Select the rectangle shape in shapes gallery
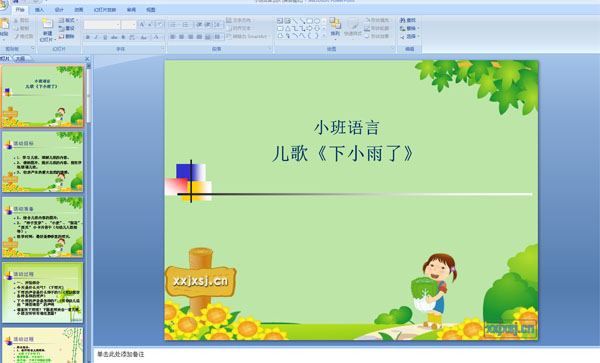Screen dimensions: 600x363 (309, 21)
